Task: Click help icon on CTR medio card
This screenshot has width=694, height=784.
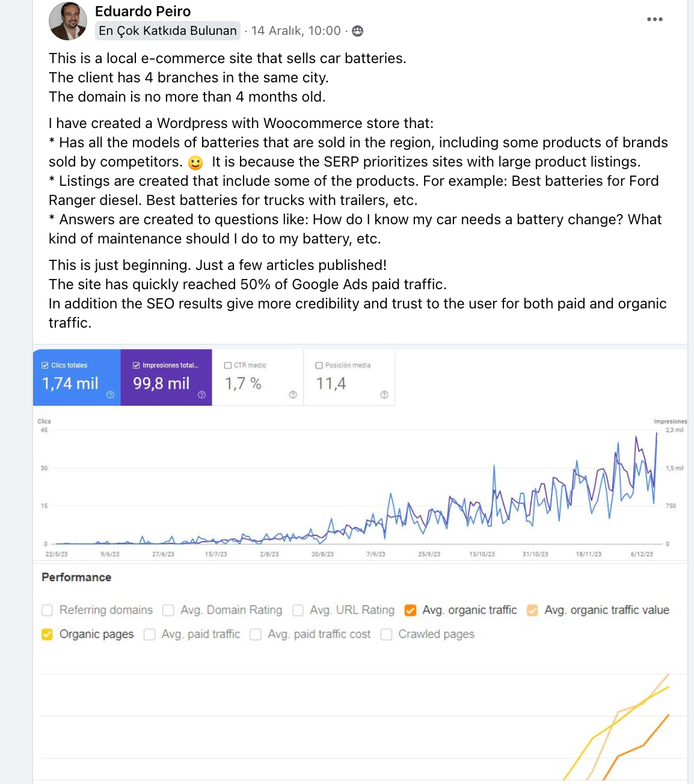Action: (293, 395)
